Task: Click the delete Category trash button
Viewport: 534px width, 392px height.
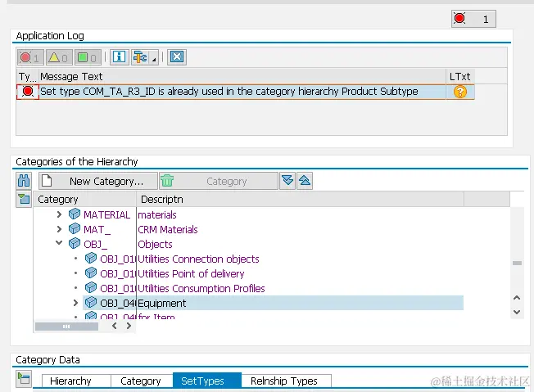Action: [x=219, y=181]
